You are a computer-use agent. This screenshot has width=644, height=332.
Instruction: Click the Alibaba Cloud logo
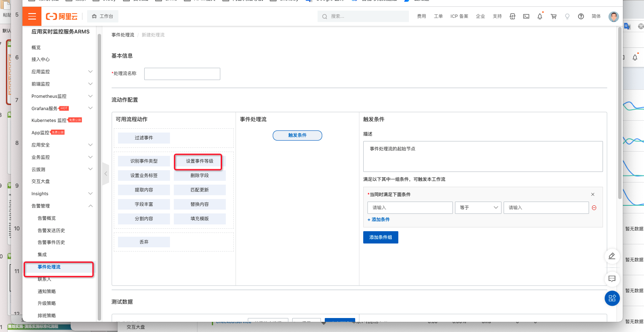[61, 17]
